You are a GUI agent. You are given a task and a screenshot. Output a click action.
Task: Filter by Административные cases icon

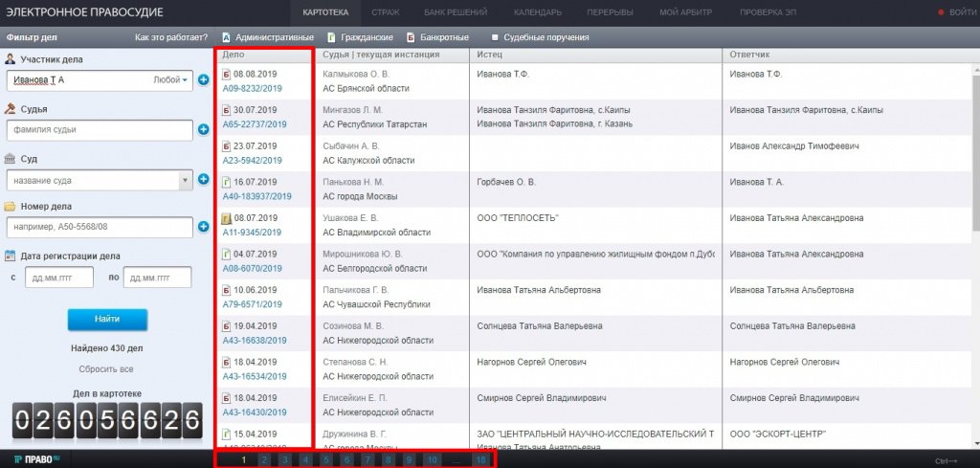coord(226,37)
